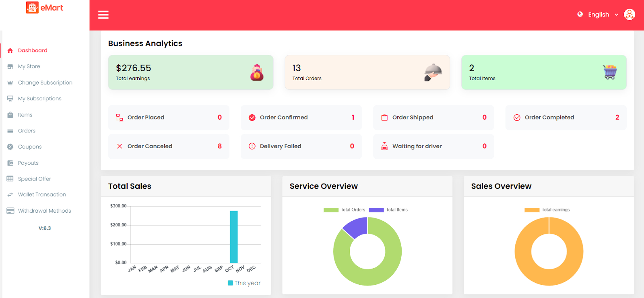Open the Order Canceled card
This screenshot has width=644, height=298.
coord(169,146)
